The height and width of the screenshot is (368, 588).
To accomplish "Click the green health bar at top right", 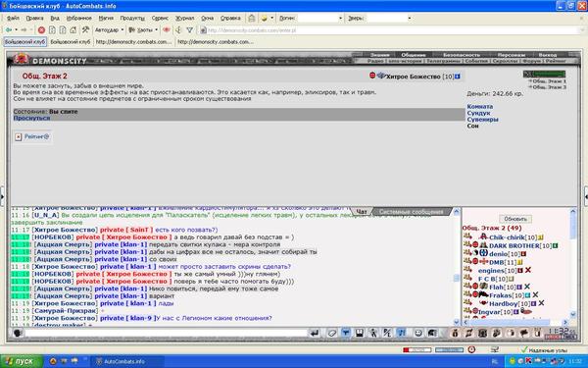I will point(544,74).
